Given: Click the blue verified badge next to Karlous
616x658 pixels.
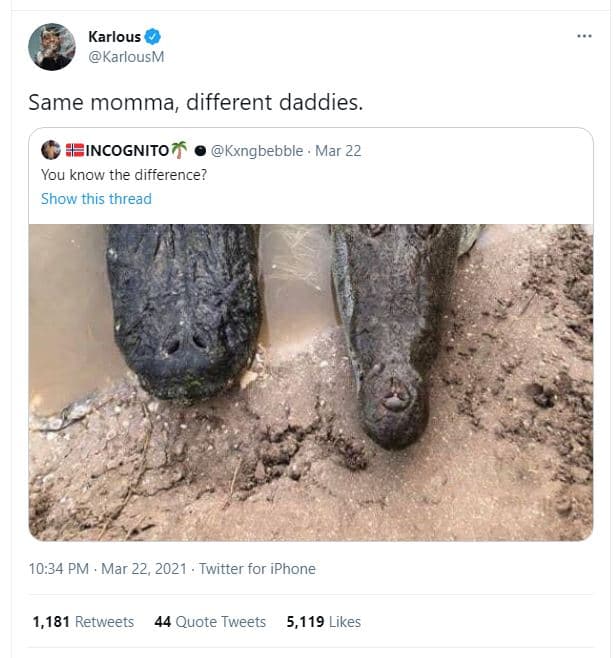Looking at the screenshot, I should (x=153, y=37).
